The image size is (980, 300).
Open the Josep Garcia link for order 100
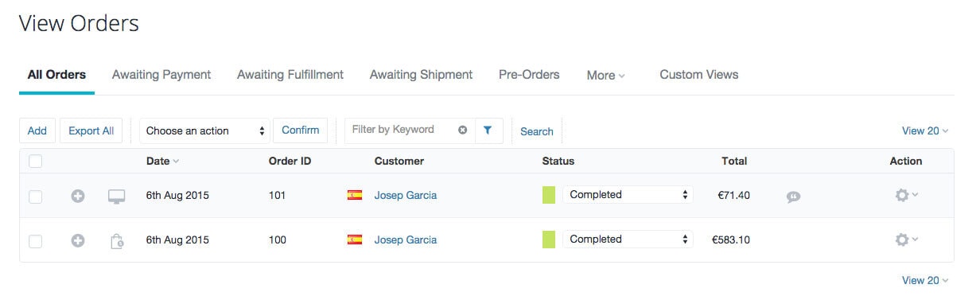406,240
